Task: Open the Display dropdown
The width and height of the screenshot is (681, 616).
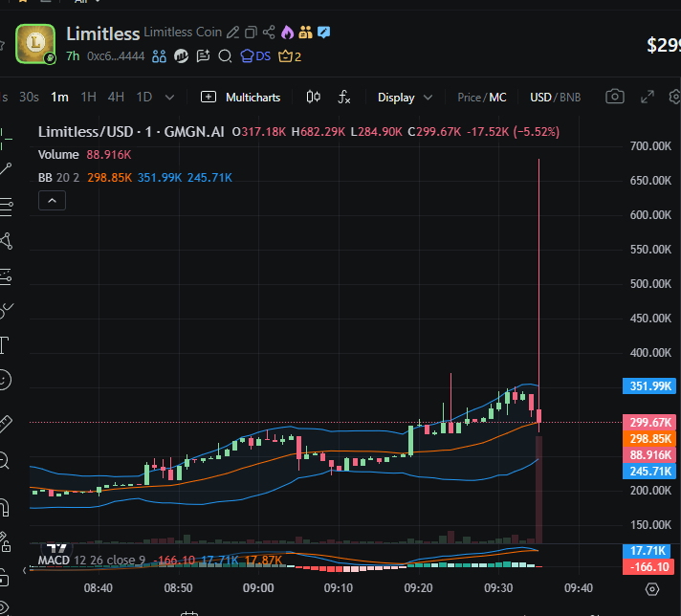Action: pyautogui.click(x=405, y=98)
